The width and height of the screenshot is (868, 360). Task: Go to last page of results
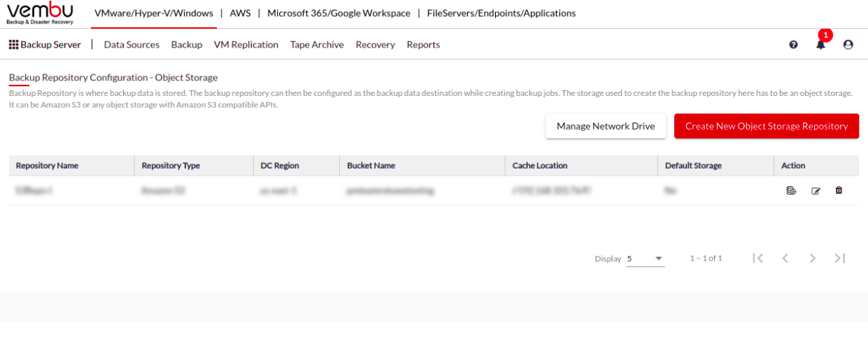[840, 258]
